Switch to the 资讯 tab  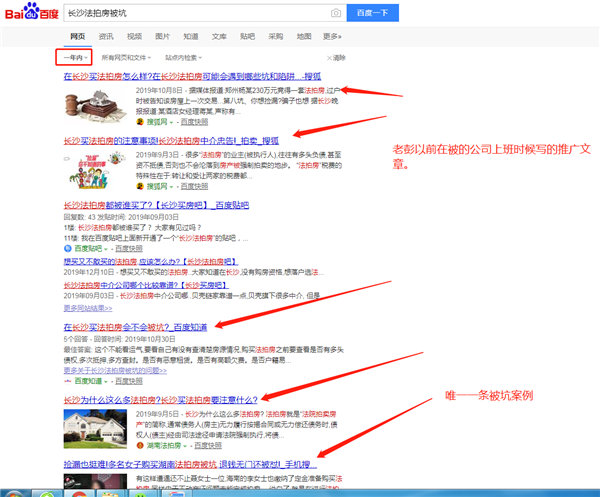106,36
